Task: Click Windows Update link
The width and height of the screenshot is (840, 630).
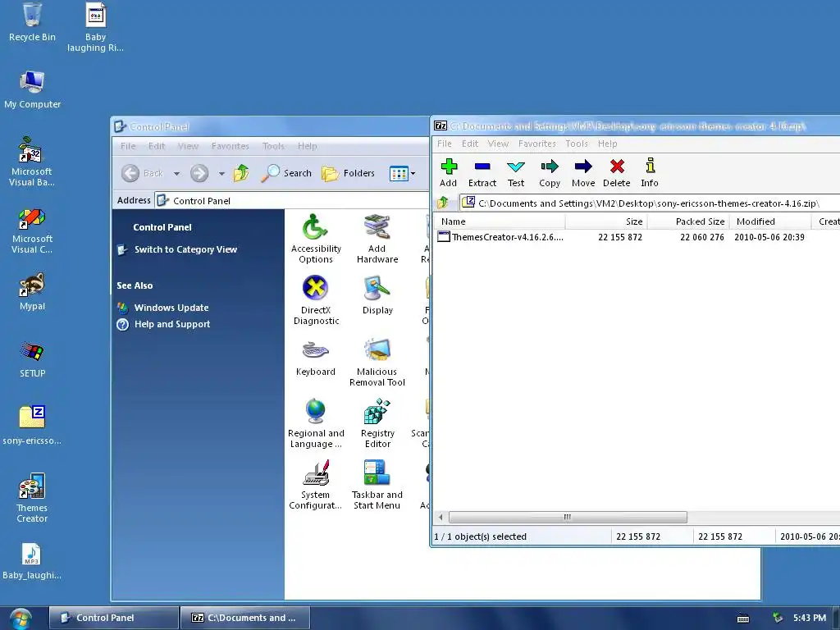Action: 171,308
